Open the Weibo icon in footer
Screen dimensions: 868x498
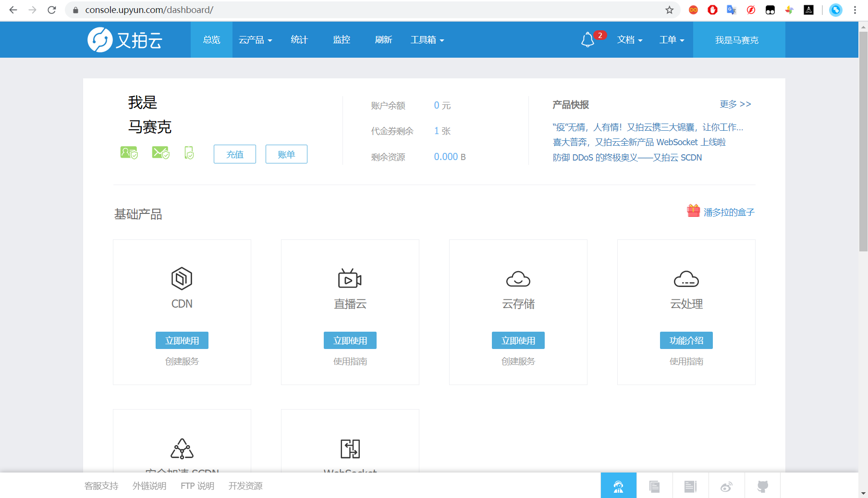coord(726,486)
